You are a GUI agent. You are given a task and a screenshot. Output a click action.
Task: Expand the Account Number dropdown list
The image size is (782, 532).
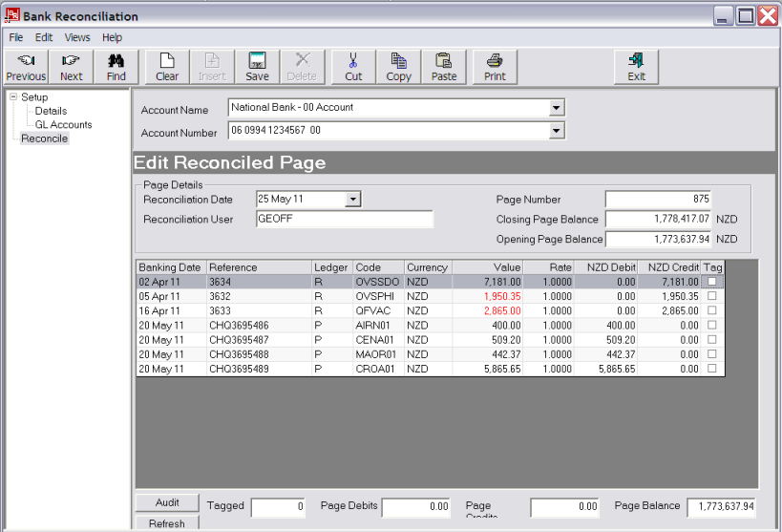[557, 131]
